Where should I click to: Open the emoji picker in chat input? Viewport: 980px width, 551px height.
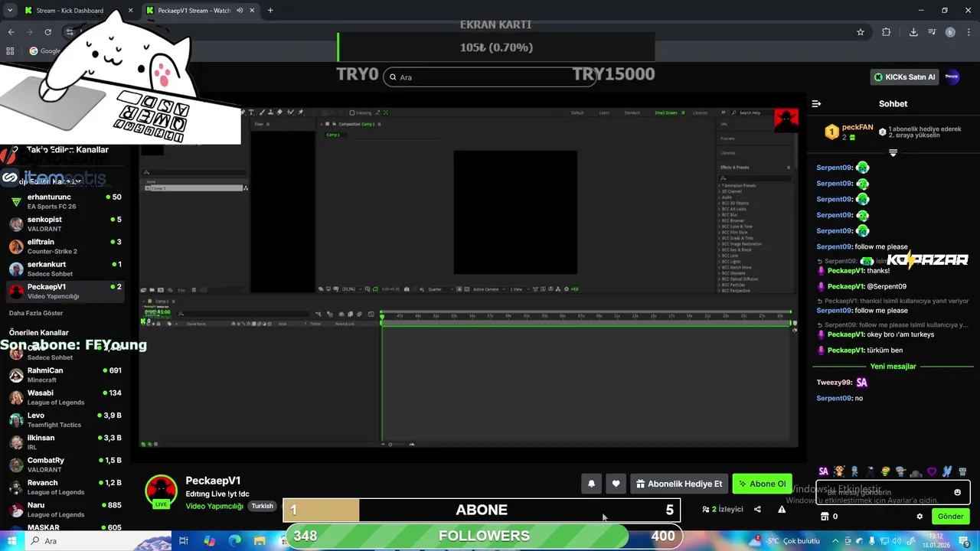[957, 492]
